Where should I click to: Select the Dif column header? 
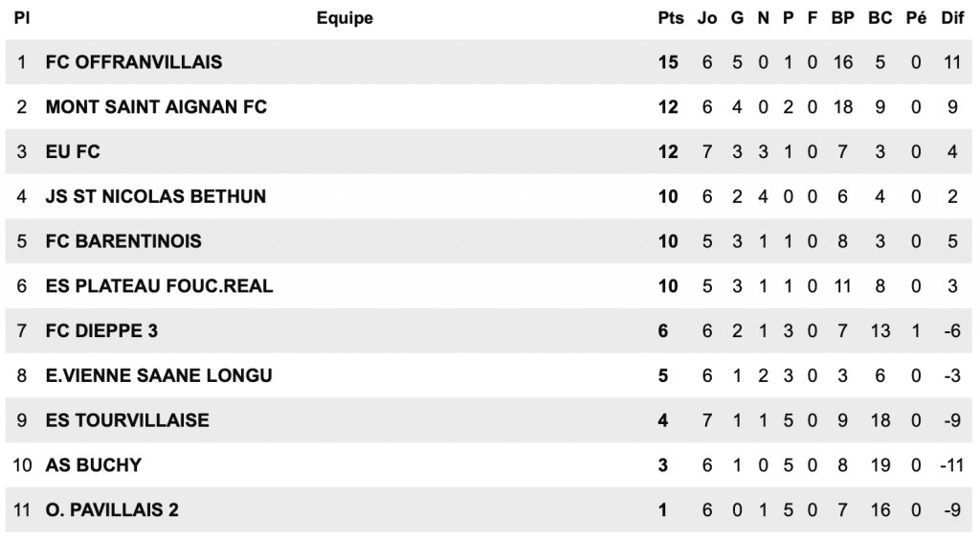tap(952, 18)
